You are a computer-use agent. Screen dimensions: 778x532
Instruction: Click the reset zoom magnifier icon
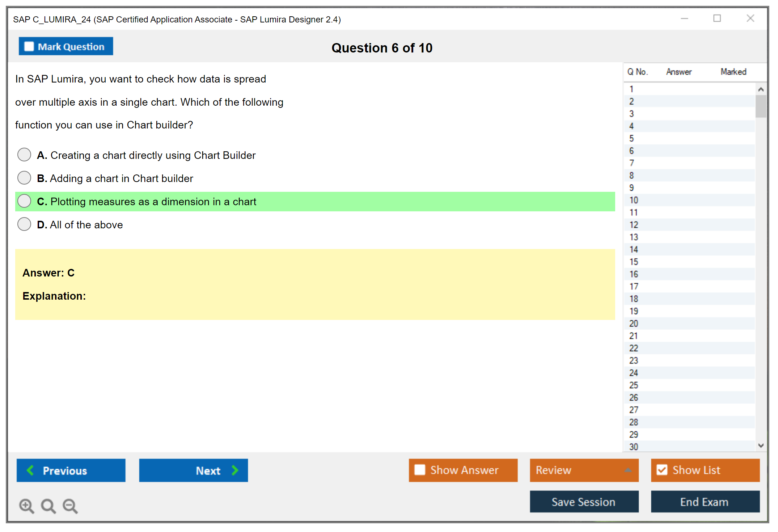coord(48,506)
